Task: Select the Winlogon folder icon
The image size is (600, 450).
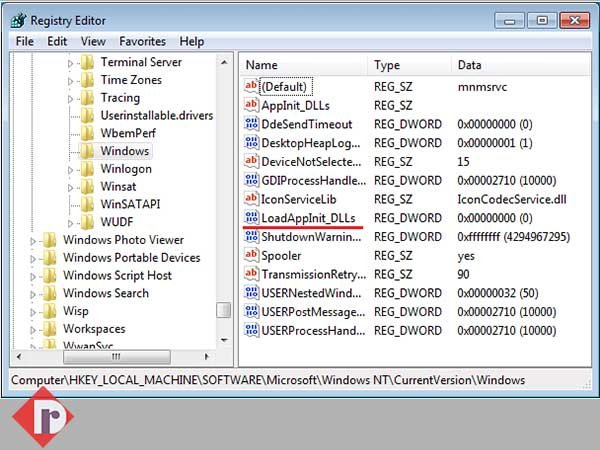Action: [x=87, y=169]
